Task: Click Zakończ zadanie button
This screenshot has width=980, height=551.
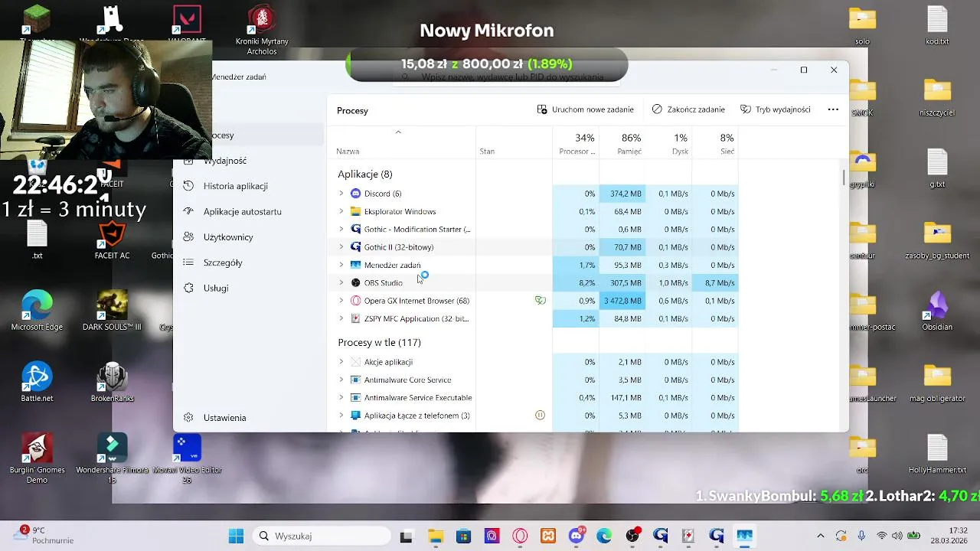Action: click(x=688, y=109)
